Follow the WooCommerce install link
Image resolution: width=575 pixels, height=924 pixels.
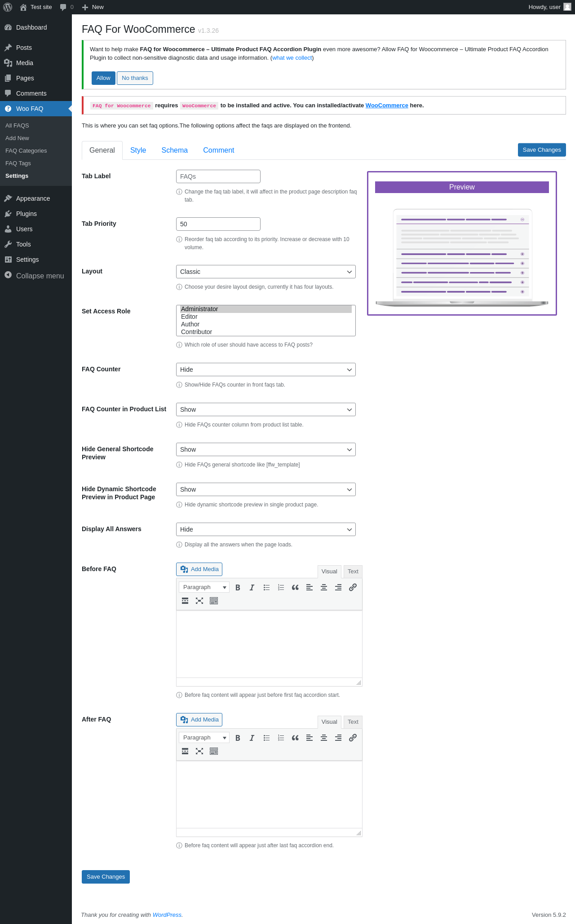(387, 106)
